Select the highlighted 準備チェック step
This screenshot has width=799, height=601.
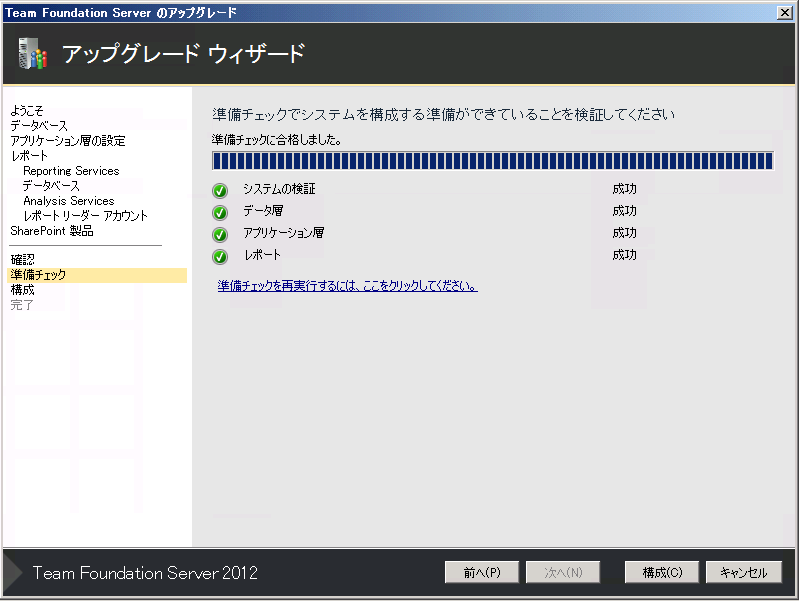coord(97,275)
